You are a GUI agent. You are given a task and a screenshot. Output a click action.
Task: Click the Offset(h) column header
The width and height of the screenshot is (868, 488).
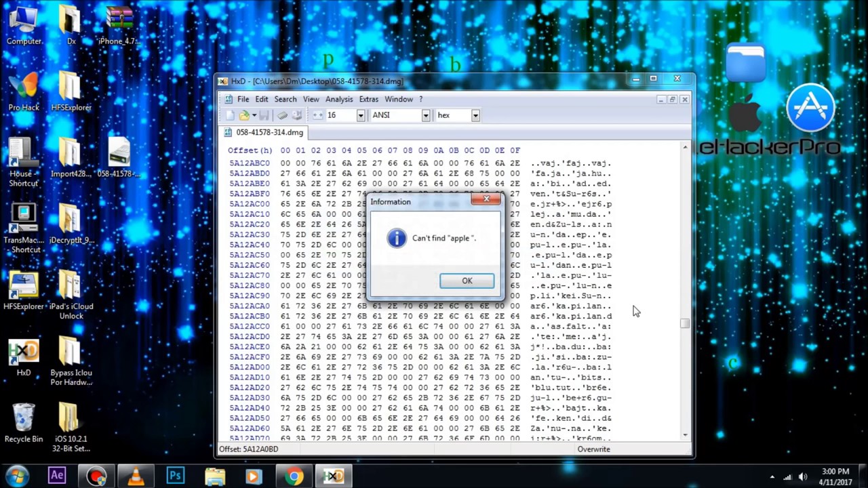pos(250,150)
